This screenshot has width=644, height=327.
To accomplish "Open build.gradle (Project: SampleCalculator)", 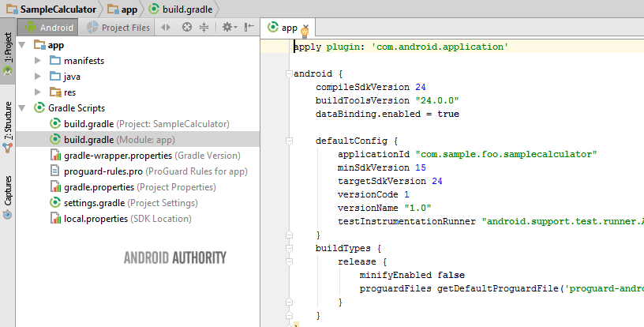I will [x=139, y=124].
